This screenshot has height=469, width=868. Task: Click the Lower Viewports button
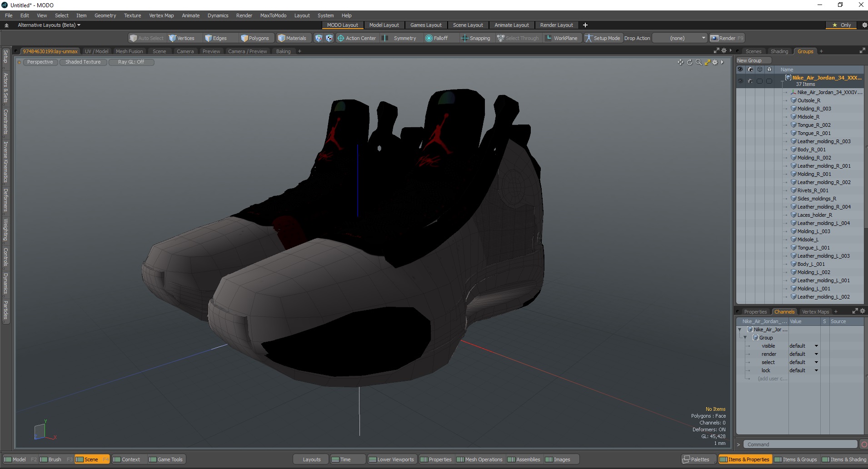click(x=391, y=459)
